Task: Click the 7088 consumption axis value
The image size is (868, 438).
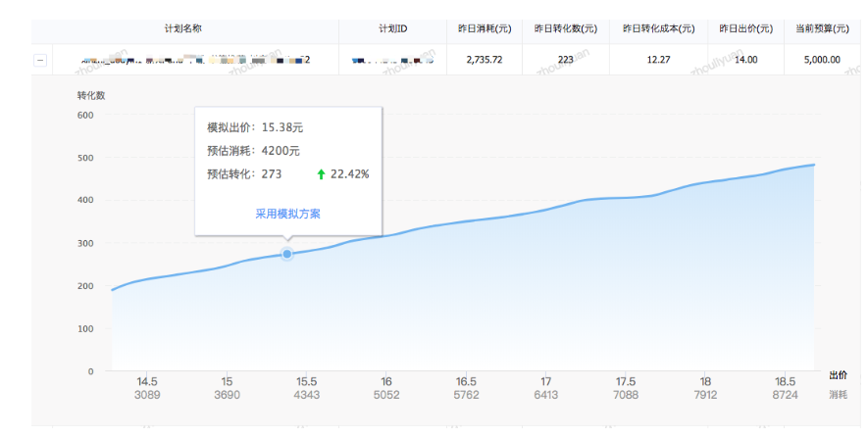Action: (x=626, y=395)
